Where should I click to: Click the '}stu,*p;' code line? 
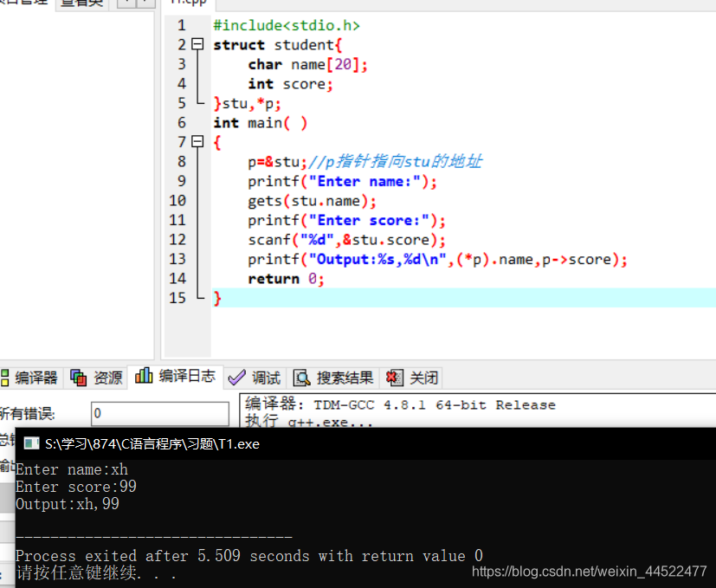point(247,104)
